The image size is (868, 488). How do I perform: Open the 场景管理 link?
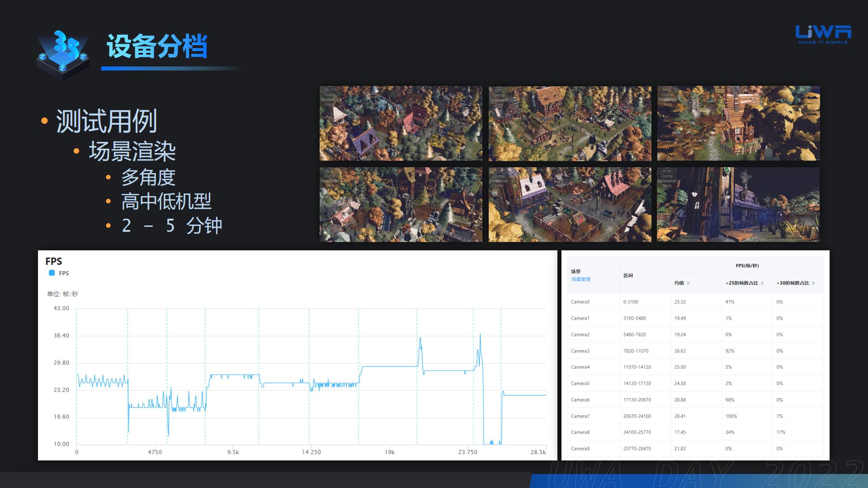[580, 279]
